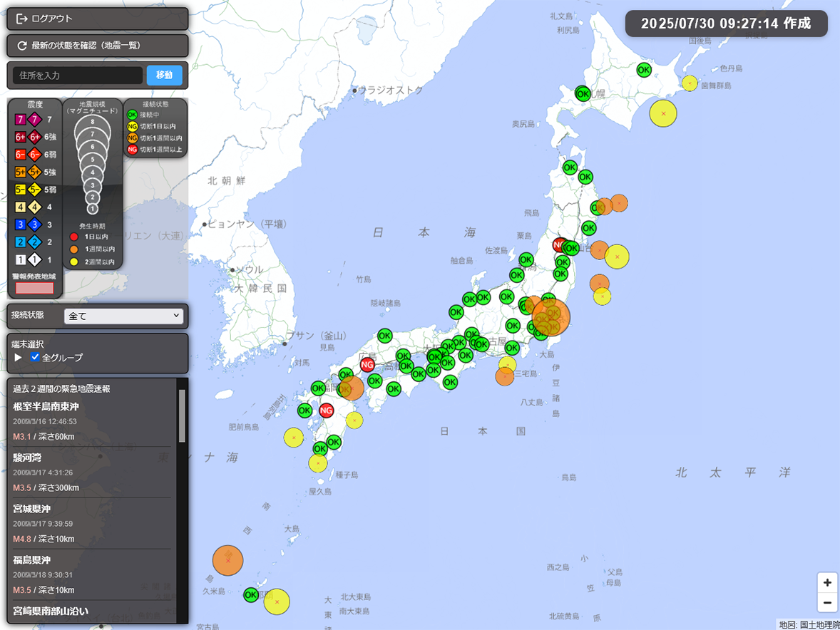Click the M4.8 / 深さ10km detail line
Screen dimensions: 840x630
click(x=44, y=539)
